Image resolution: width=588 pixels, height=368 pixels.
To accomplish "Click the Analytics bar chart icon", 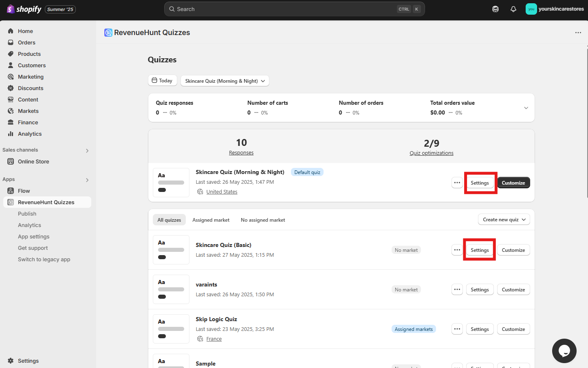I will [x=11, y=134].
